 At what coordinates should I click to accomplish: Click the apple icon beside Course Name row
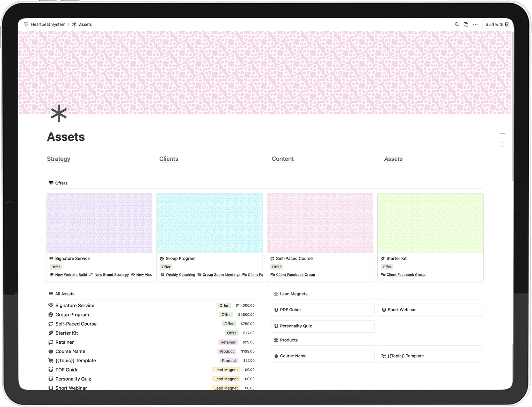[x=51, y=351]
